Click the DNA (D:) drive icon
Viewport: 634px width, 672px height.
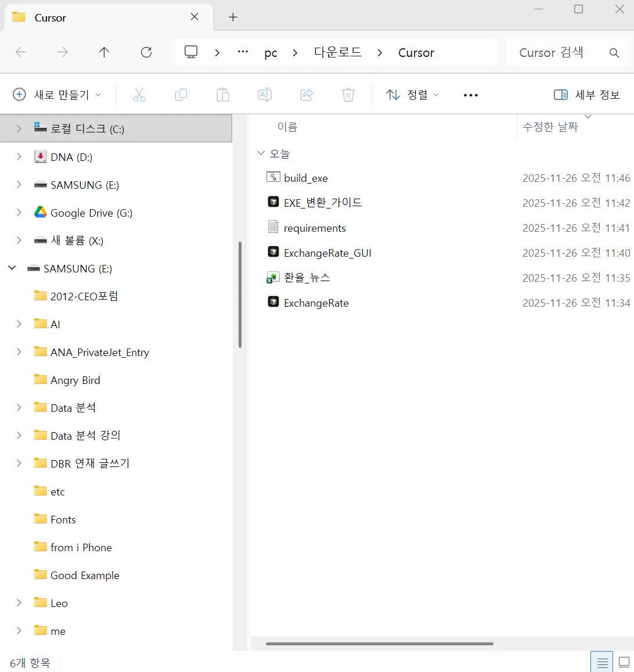pos(40,156)
